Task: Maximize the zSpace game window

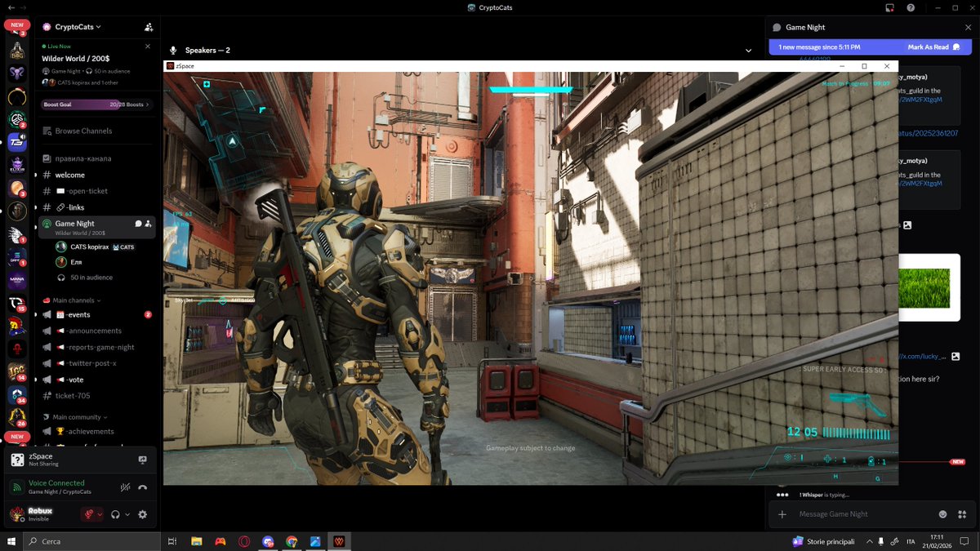Action: point(864,66)
